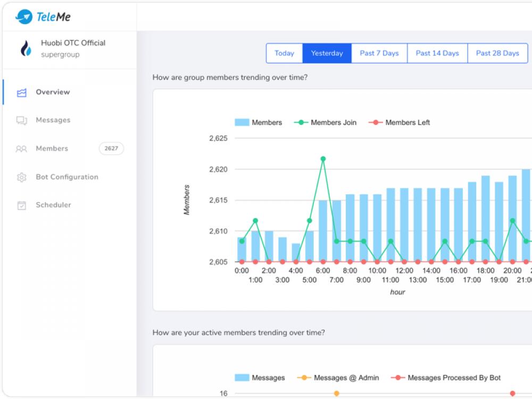Click the Scheduler calendar icon
The height and width of the screenshot is (399, 532).
click(x=22, y=205)
